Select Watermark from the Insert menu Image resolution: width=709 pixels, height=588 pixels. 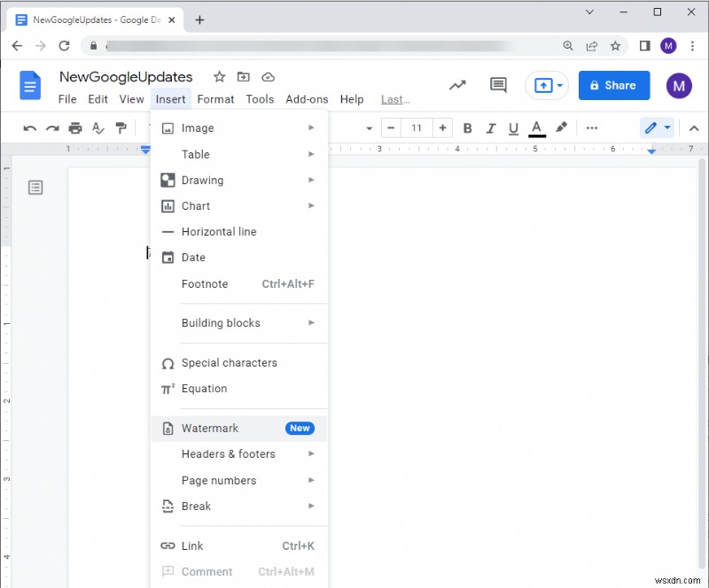[210, 428]
